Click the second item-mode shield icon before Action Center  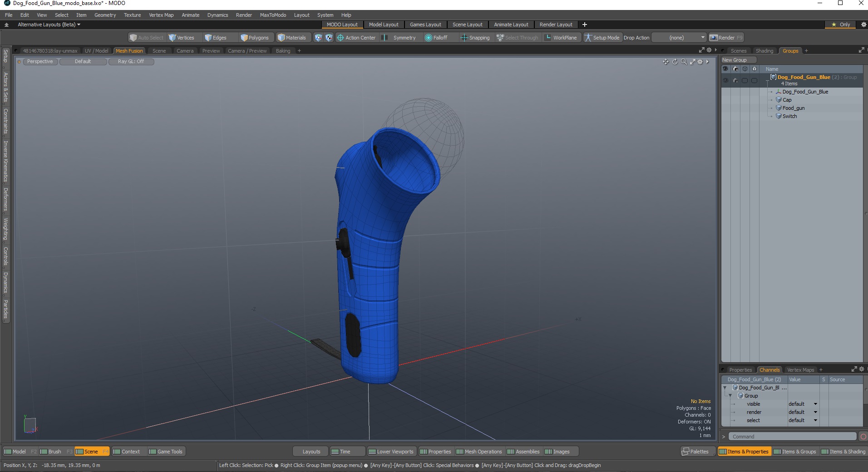329,38
